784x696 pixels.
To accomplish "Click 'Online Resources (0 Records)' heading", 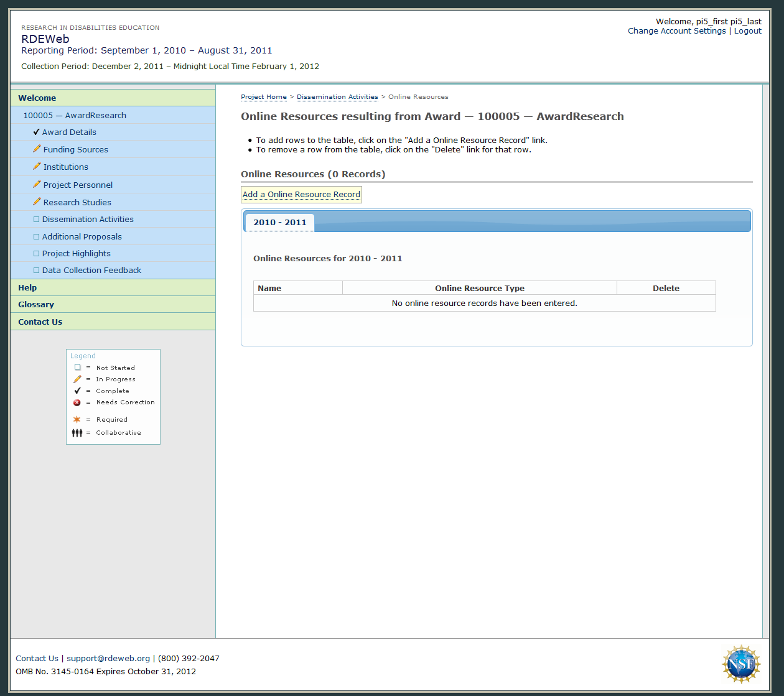I will pyautogui.click(x=313, y=174).
